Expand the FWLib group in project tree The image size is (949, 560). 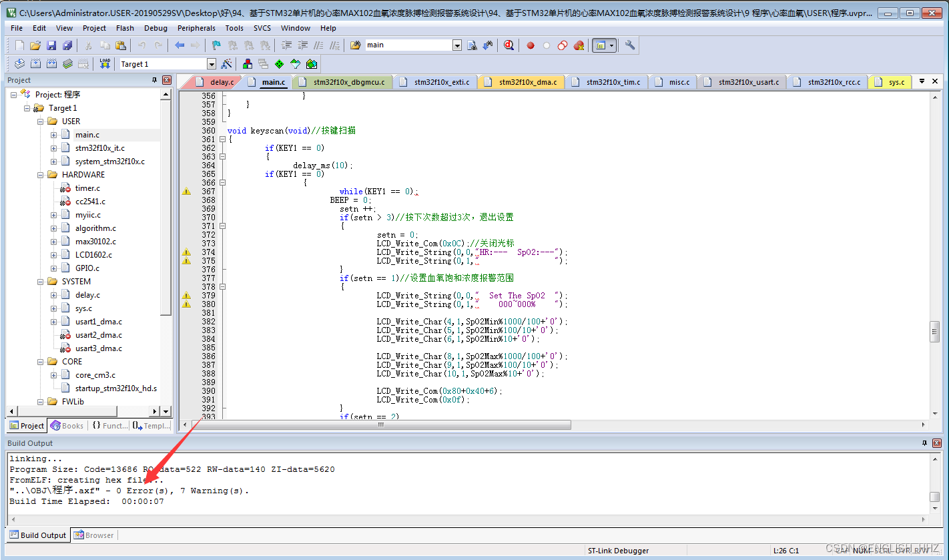(x=40, y=402)
